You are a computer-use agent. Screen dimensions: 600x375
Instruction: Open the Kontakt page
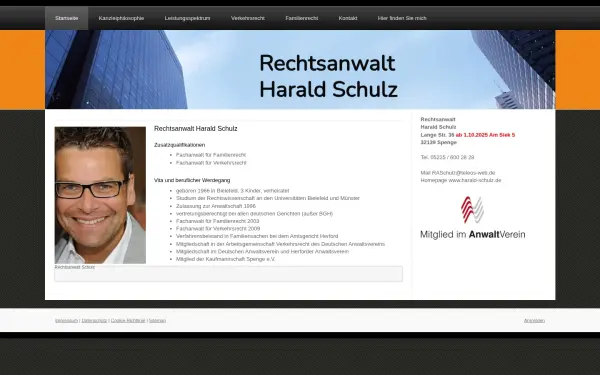coord(348,18)
